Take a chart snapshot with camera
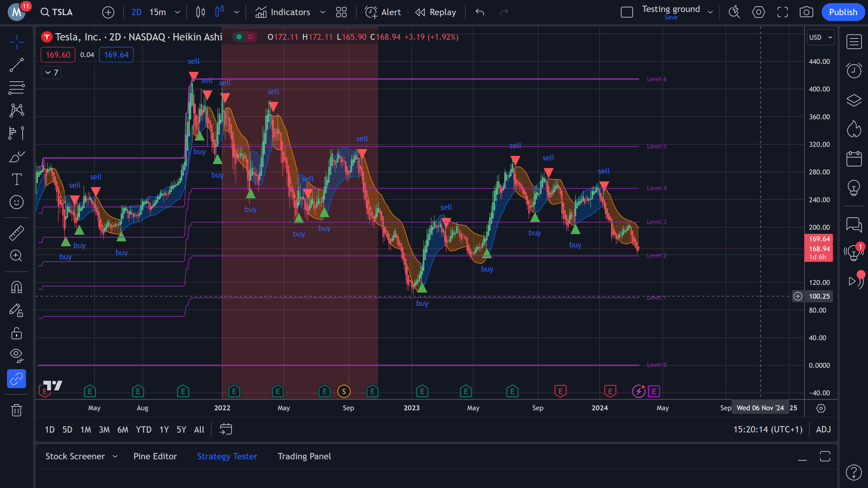The height and width of the screenshot is (488, 868). (806, 12)
